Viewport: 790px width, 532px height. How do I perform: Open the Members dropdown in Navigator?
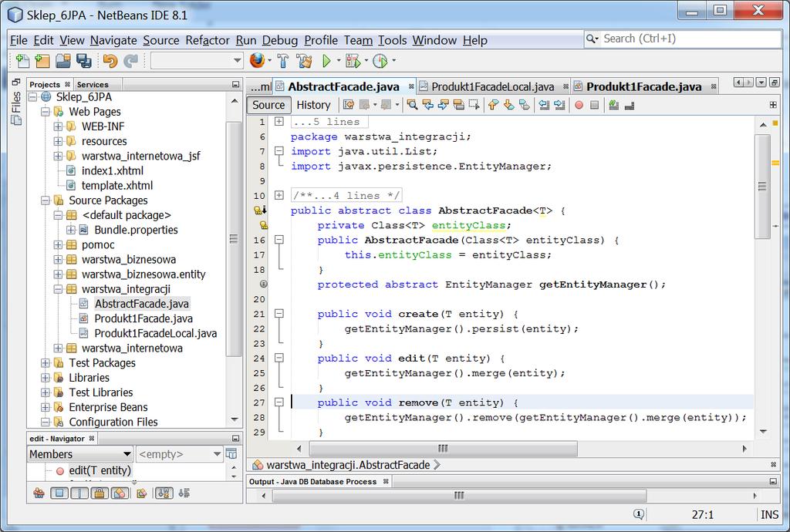(x=80, y=454)
